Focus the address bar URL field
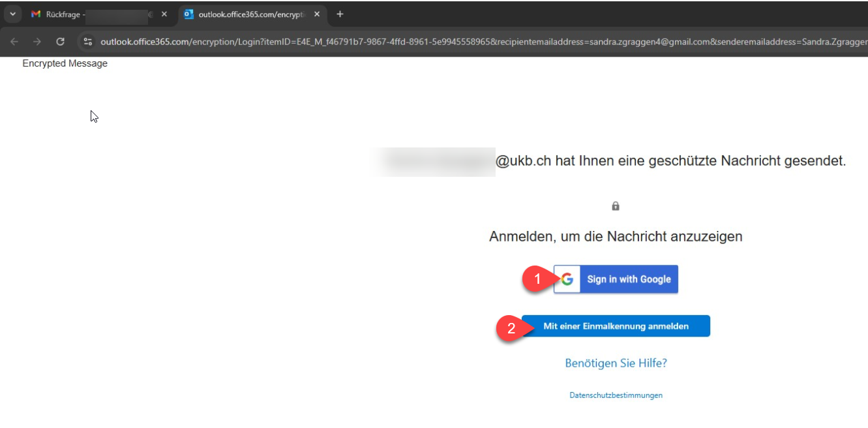Screen dimensions: 868x428 click(x=483, y=42)
